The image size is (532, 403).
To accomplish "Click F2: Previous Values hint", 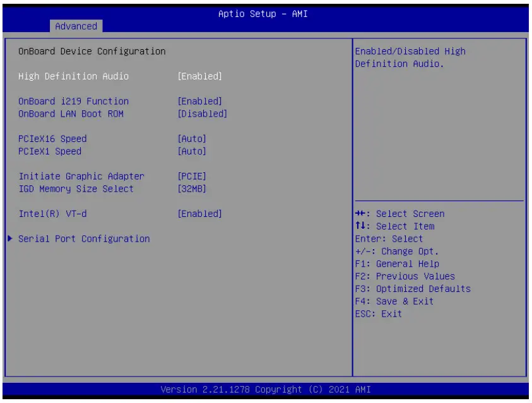I will pyautogui.click(x=405, y=277).
